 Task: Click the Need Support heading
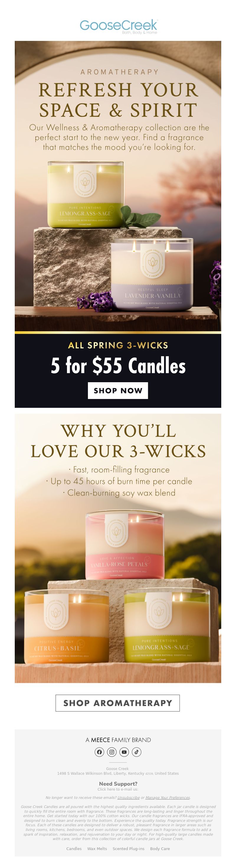[118, 784]
